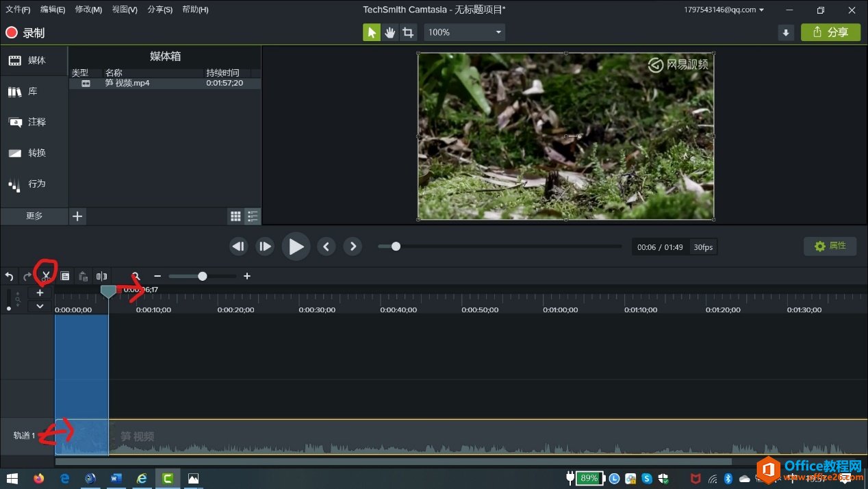Open the canvas zoom 100% dropdown
The image size is (868, 489).
465,32
